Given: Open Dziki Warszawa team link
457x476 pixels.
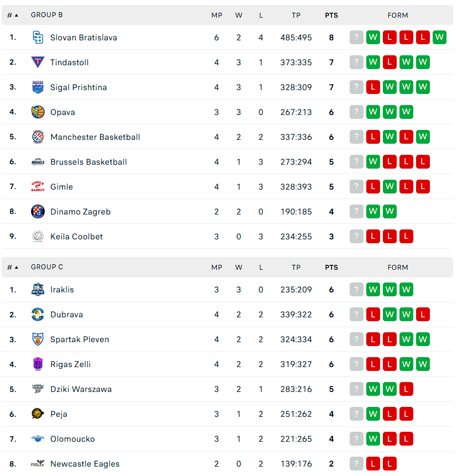Looking at the screenshot, I should coord(81,389).
